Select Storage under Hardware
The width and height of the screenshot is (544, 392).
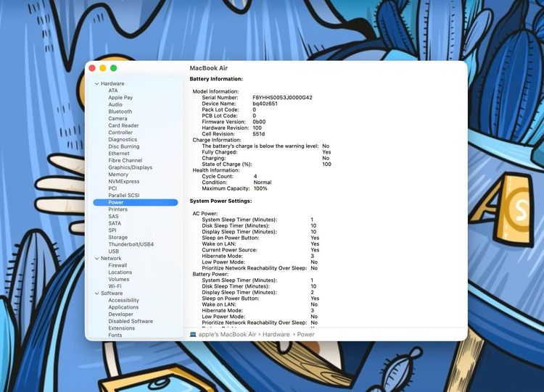coord(118,238)
